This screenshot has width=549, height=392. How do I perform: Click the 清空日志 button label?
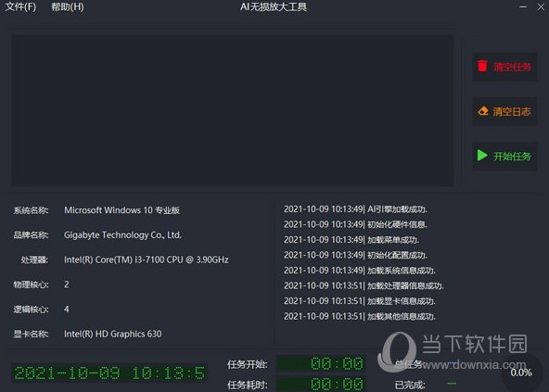[512, 111]
